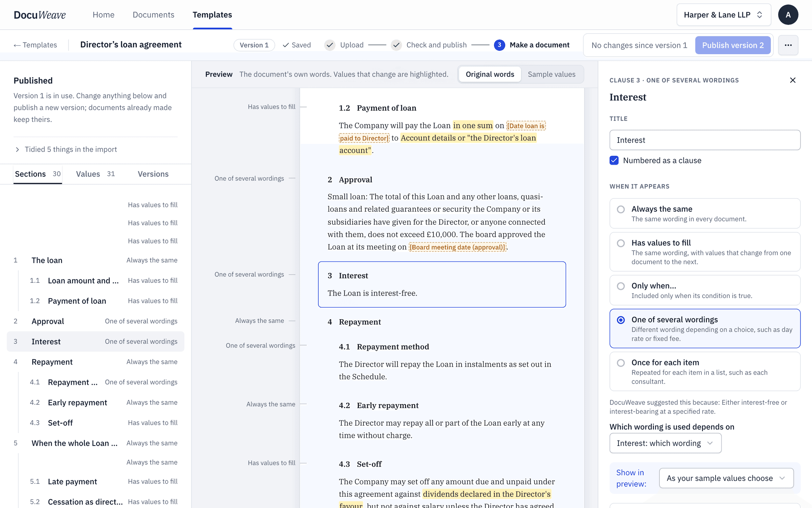This screenshot has height=508, width=812.
Task: Select section 5.1 Late payment row
Action: click(x=95, y=481)
